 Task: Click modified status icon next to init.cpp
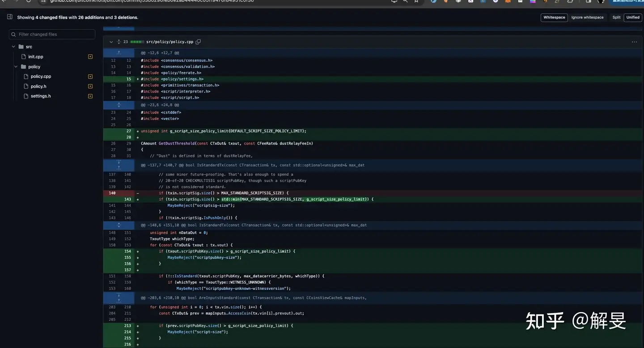[90, 57]
